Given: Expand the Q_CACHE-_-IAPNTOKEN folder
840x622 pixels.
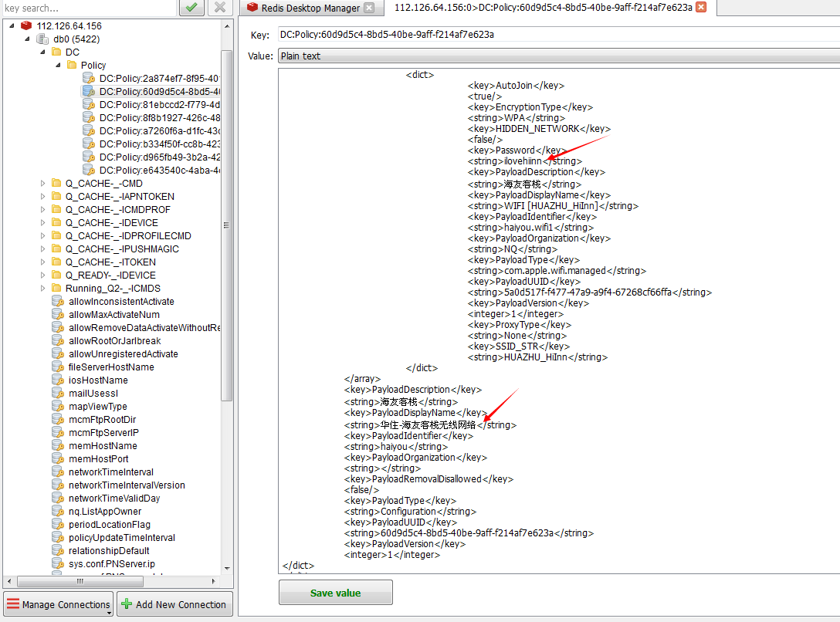Looking at the screenshot, I should tap(43, 197).
